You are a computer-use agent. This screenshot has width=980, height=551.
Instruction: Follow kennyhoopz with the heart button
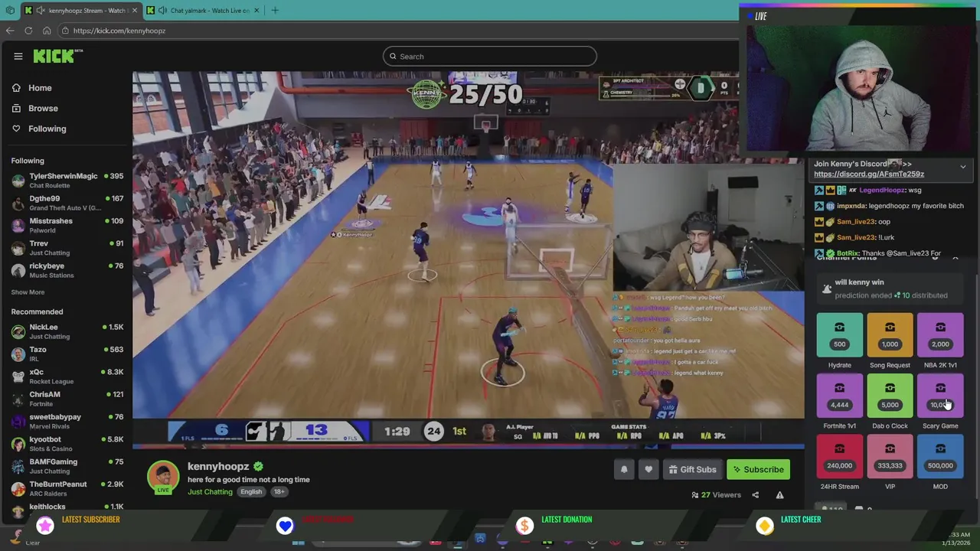[648, 470]
